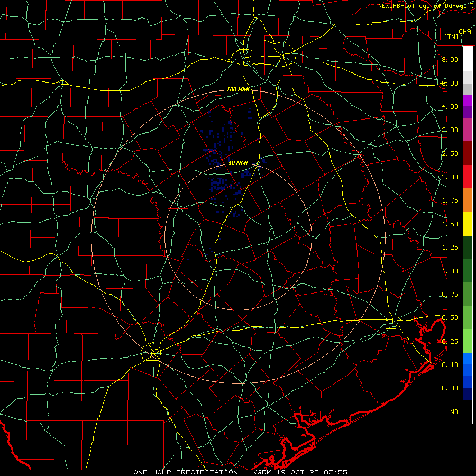
Task: Click the 100 NMI range ring label
Action: (238, 89)
